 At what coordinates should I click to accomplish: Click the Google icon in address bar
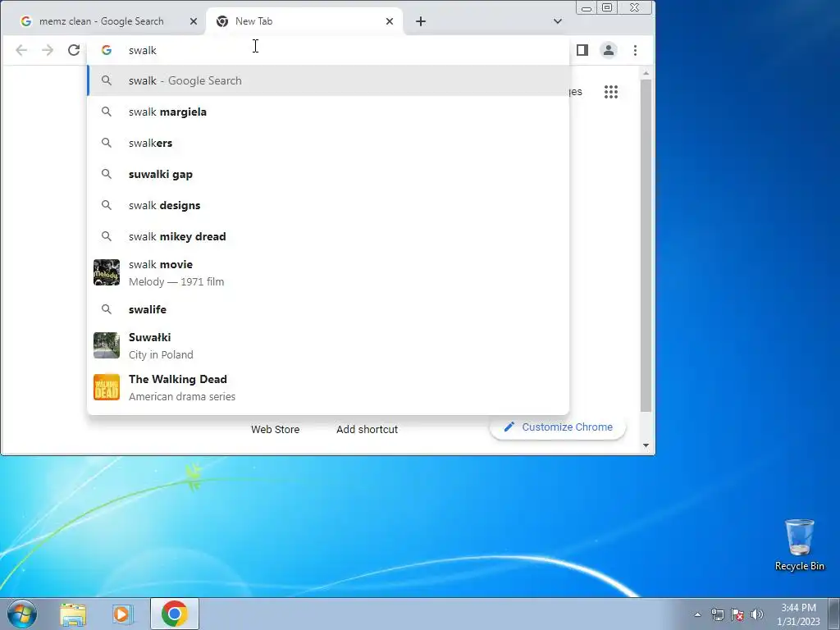(107, 50)
